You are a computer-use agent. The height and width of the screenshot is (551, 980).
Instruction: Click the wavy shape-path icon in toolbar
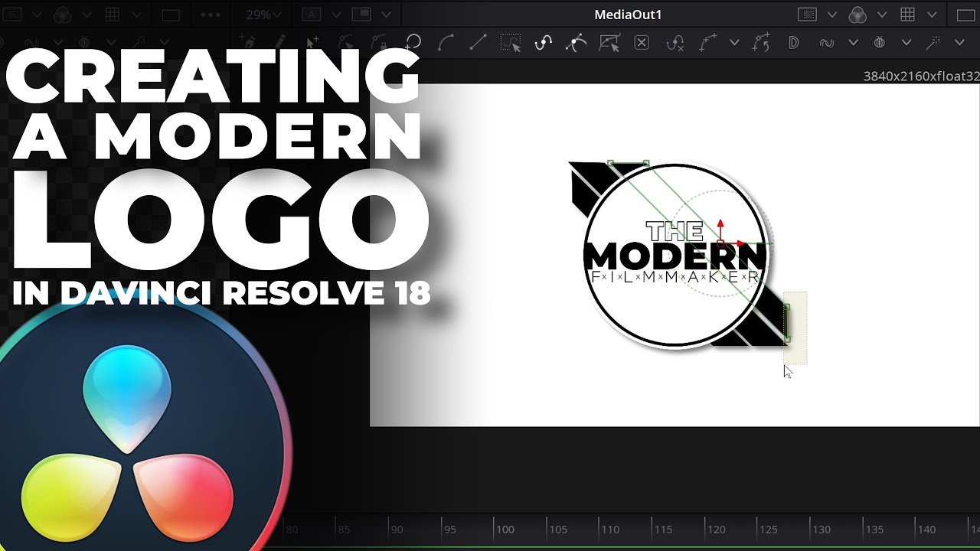(826, 43)
